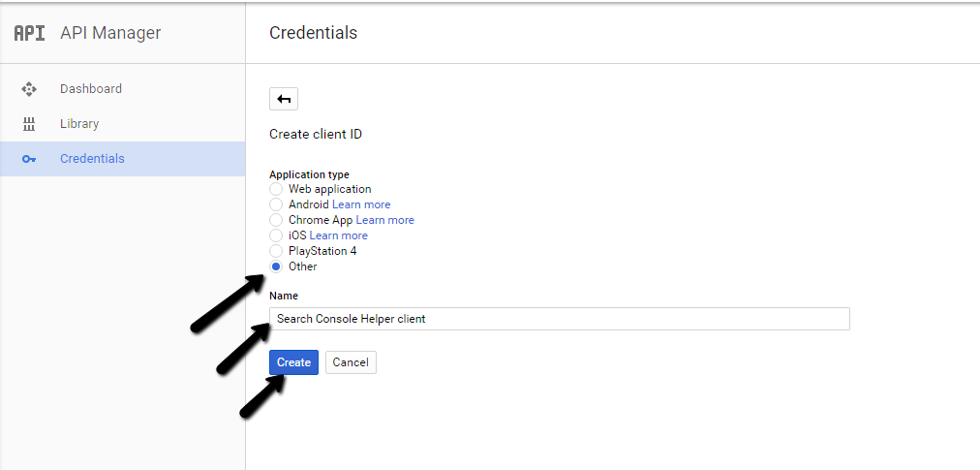Open Android Learn more link

point(361,204)
